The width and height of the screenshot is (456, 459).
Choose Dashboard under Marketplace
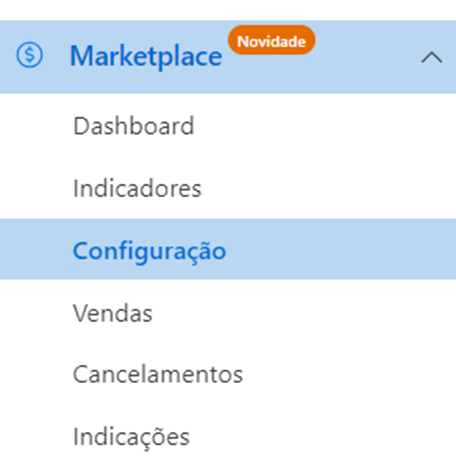(x=133, y=126)
